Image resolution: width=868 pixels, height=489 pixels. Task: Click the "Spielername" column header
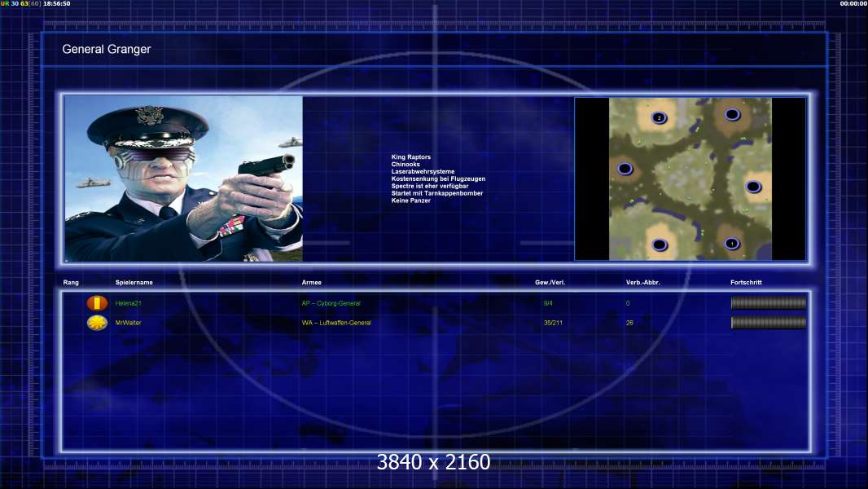coord(134,283)
